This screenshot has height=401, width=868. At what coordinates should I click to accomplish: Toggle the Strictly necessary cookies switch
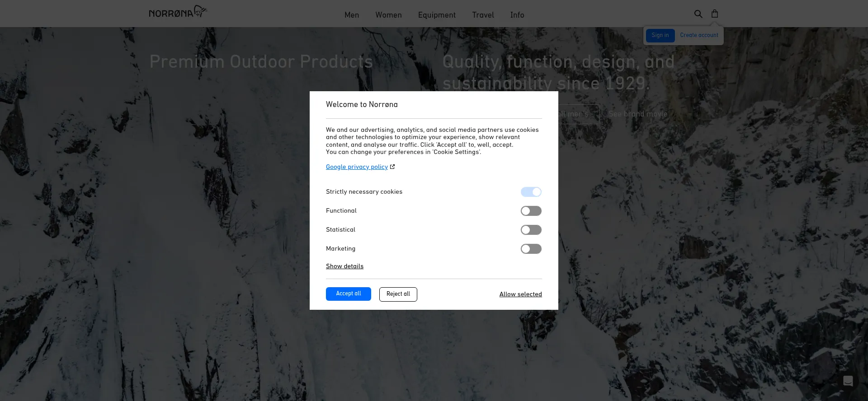tap(531, 192)
